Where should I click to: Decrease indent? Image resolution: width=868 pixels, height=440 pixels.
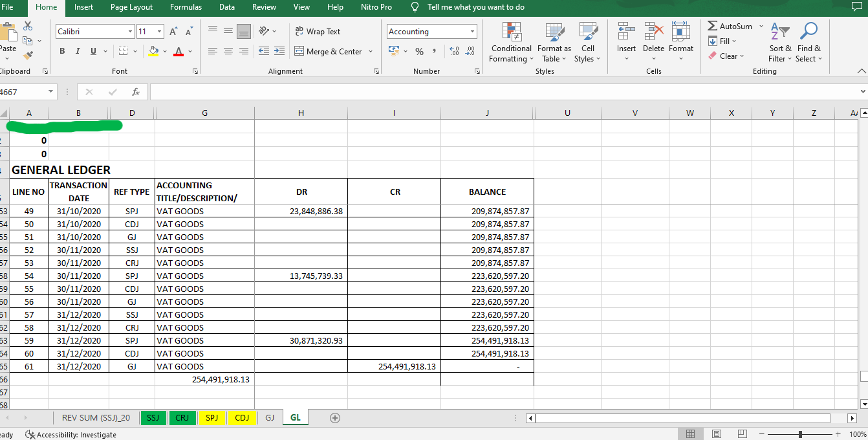(x=264, y=51)
